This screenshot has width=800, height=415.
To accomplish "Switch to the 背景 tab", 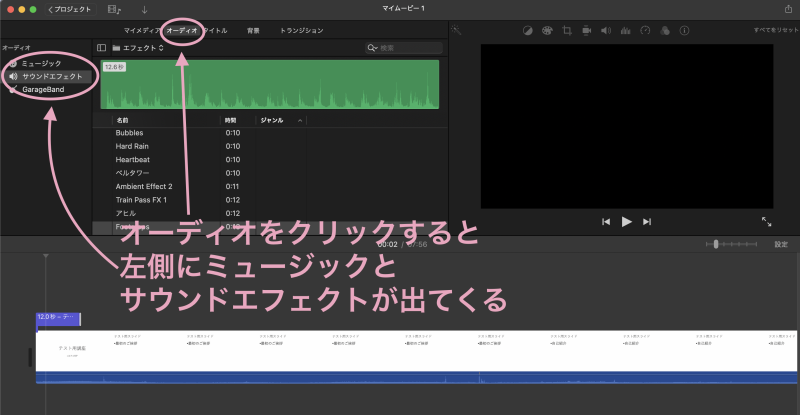I will click(x=253, y=31).
